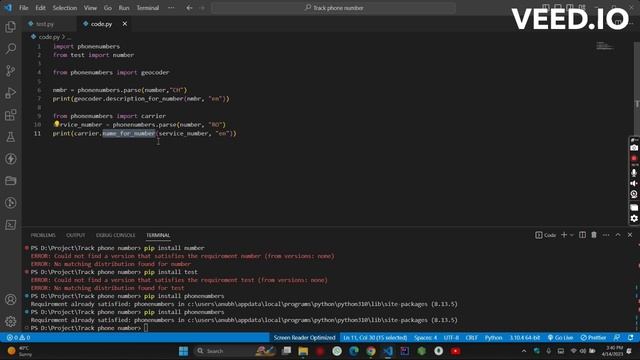Click the VS Code taskbar icon
This screenshot has height=360, width=640.
(388, 351)
